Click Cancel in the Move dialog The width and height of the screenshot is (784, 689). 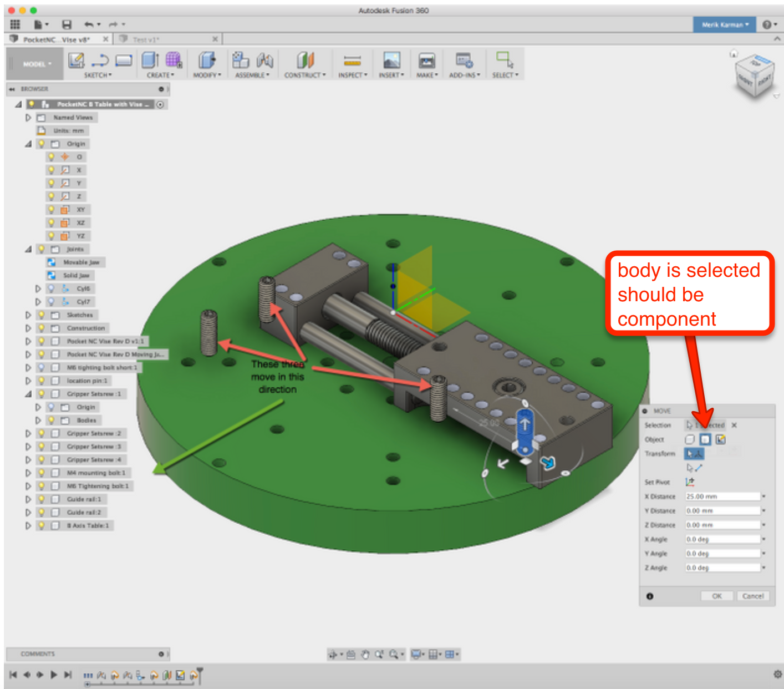click(752, 596)
